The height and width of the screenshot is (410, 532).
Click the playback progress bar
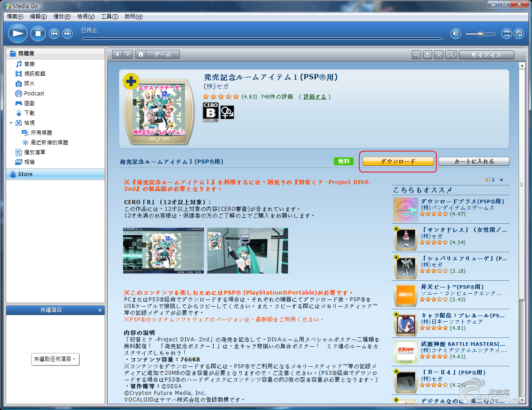(x=262, y=38)
